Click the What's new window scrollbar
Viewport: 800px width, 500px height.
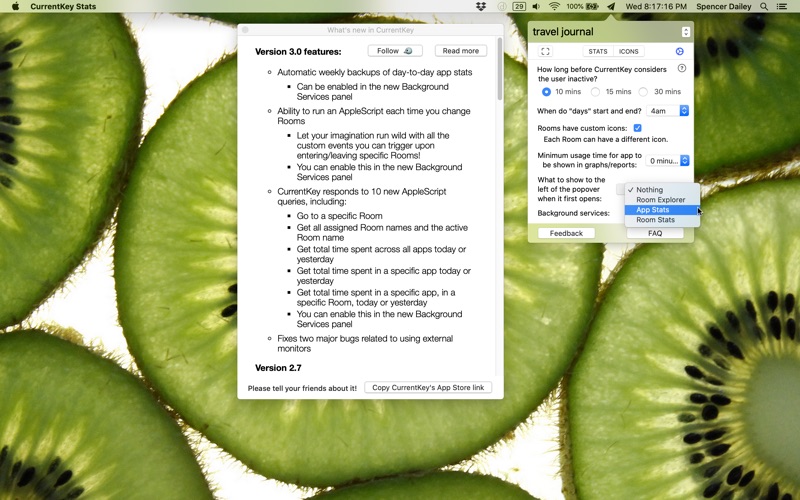pyautogui.click(x=499, y=69)
